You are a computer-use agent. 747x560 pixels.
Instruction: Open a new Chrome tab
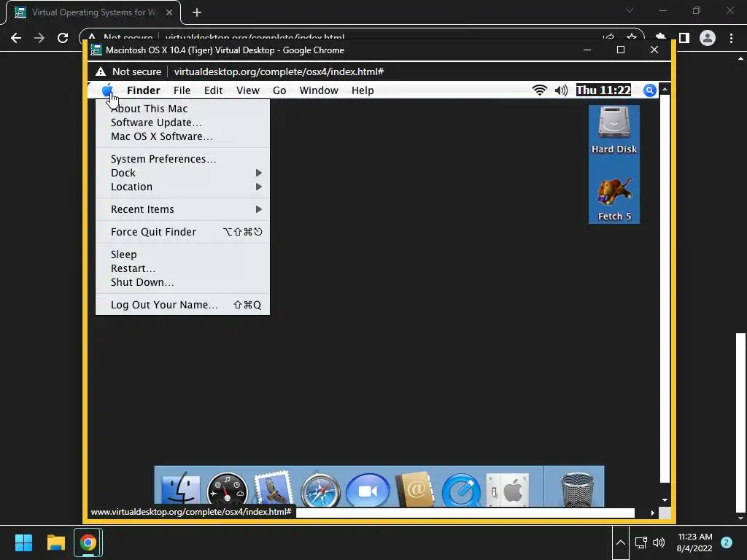pyautogui.click(x=197, y=12)
